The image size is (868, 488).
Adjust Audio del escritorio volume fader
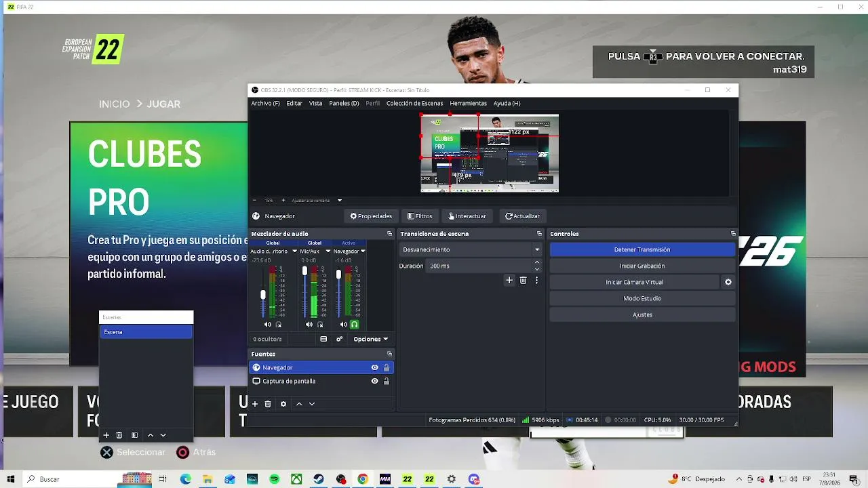tap(263, 294)
